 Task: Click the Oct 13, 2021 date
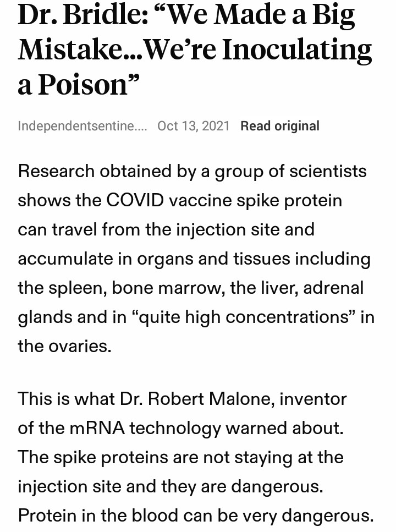click(x=193, y=126)
